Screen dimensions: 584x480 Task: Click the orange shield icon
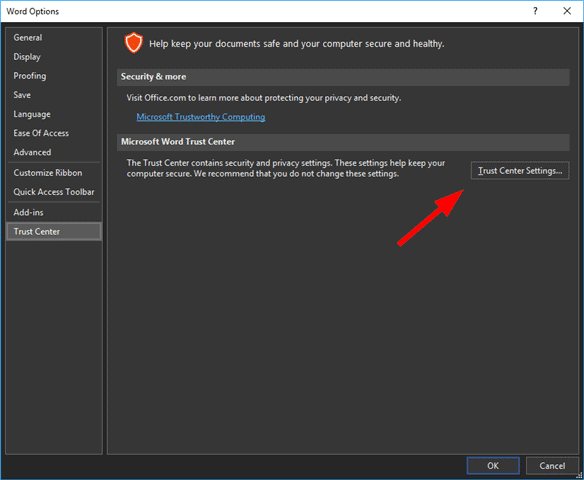coord(133,43)
